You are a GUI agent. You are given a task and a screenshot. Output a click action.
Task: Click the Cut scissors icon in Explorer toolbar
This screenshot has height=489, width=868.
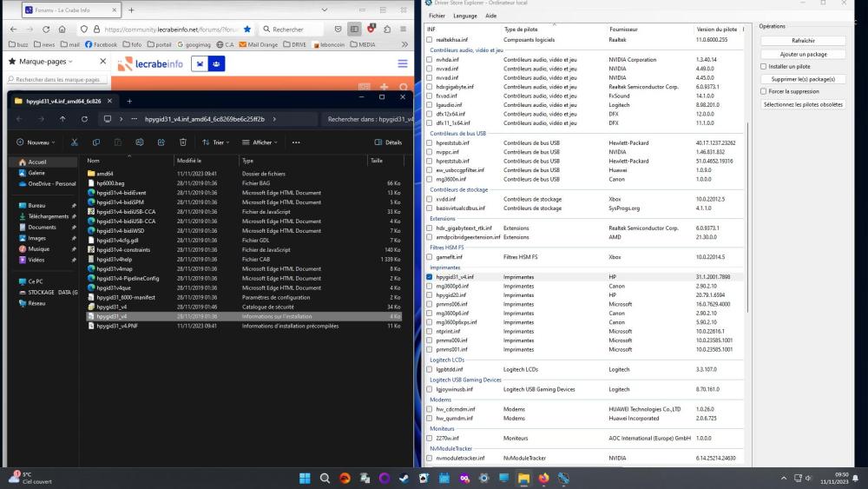point(74,142)
